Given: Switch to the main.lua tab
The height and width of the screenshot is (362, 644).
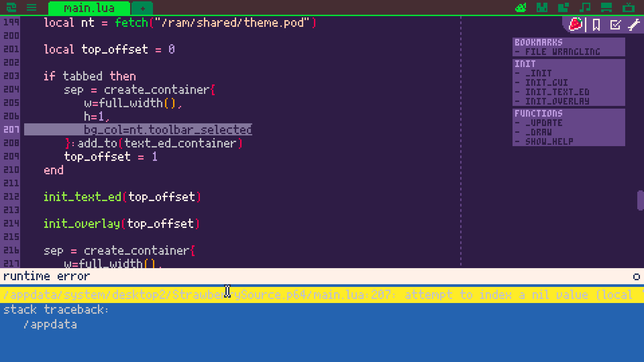Looking at the screenshot, I should (x=89, y=8).
